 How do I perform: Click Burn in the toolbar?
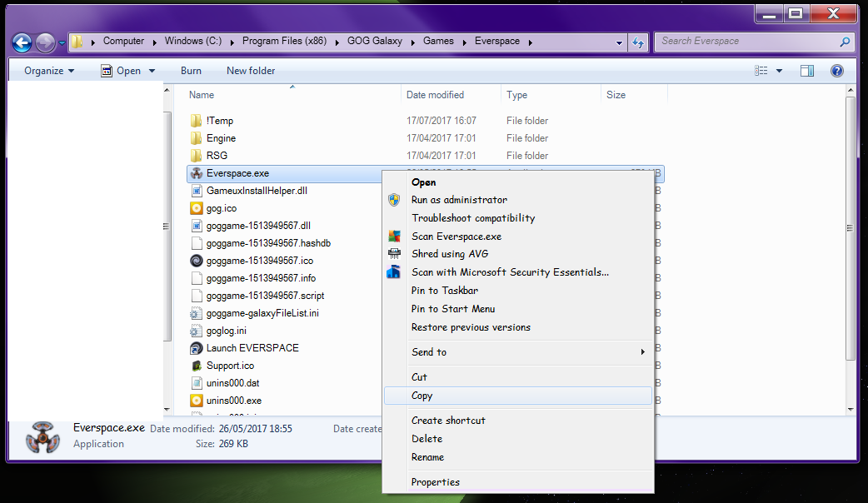point(191,71)
